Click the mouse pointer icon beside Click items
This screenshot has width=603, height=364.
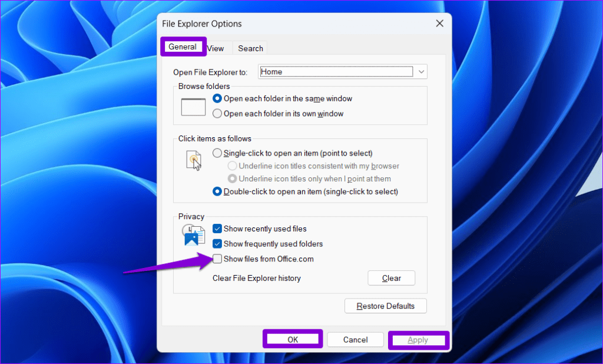click(193, 160)
